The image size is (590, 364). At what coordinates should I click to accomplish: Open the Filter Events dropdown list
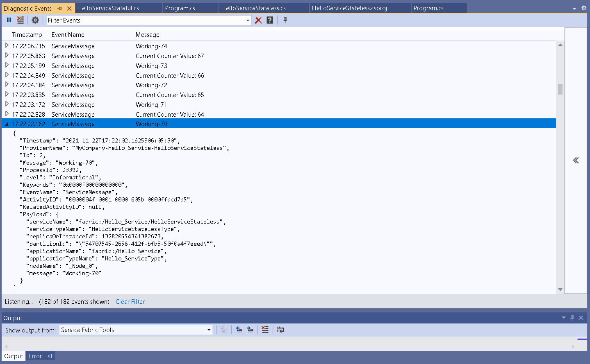(x=248, y=20)
